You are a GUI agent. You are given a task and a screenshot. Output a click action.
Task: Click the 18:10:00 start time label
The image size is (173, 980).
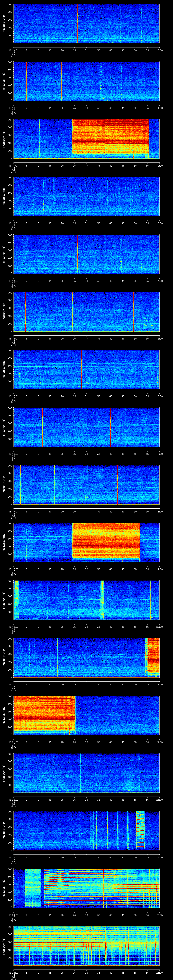click(x=13, y=108)
